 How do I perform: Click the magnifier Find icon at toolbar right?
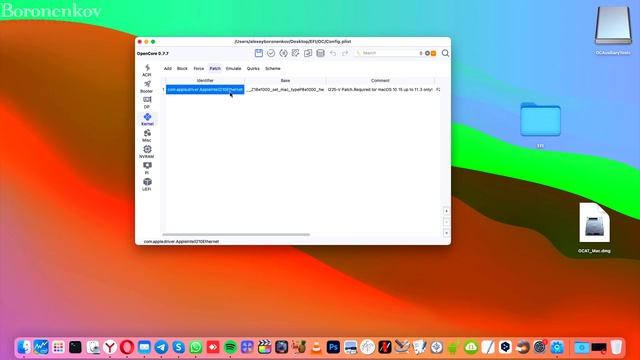(445, 53)
